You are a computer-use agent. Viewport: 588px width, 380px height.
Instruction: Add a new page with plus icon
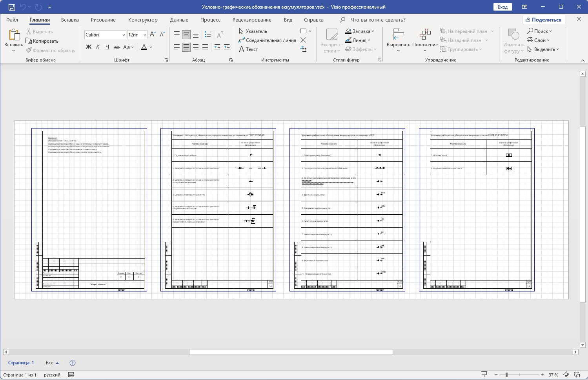point(73,363)
